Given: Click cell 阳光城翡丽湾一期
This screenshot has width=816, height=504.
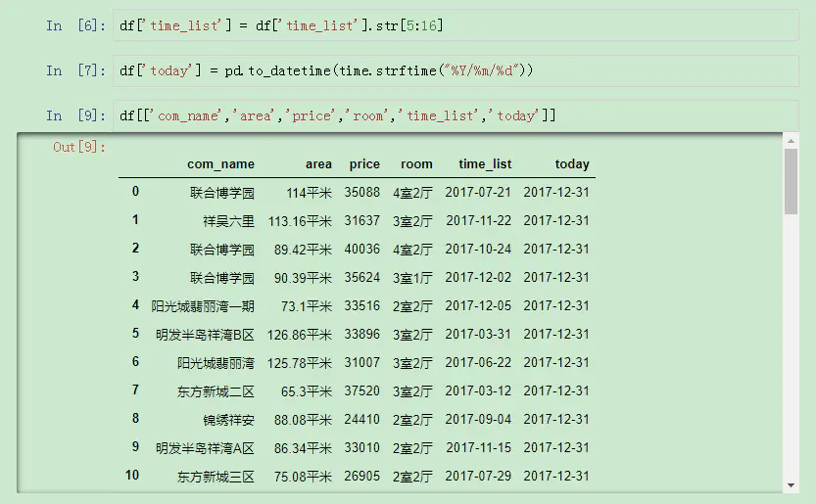Looking at the screenshot, I should coord(203,306).
